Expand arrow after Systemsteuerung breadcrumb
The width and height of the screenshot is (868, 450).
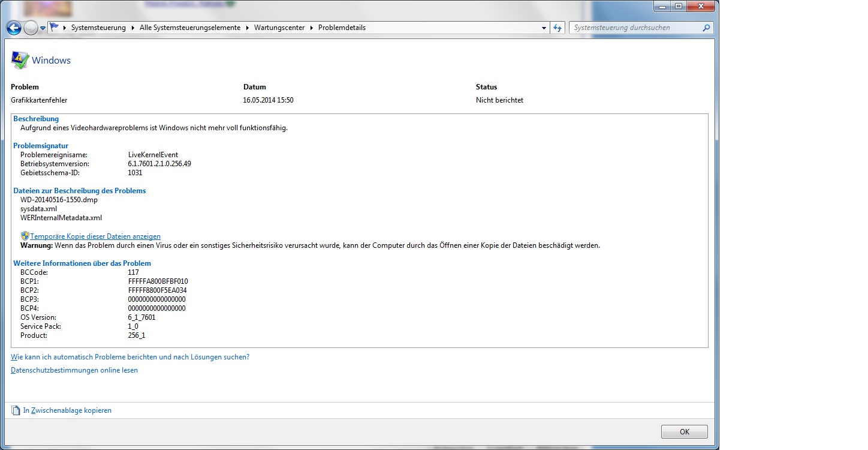(132, 28)
